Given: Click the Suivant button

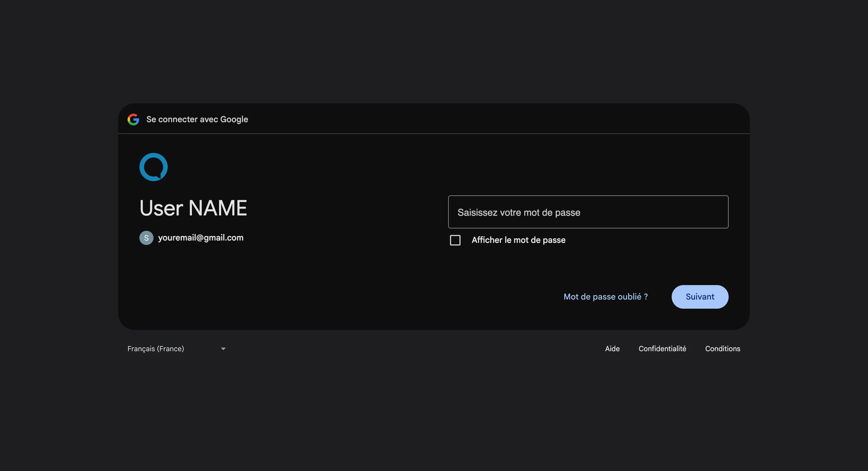Looking at the screenshot, I should coord(700,297).
